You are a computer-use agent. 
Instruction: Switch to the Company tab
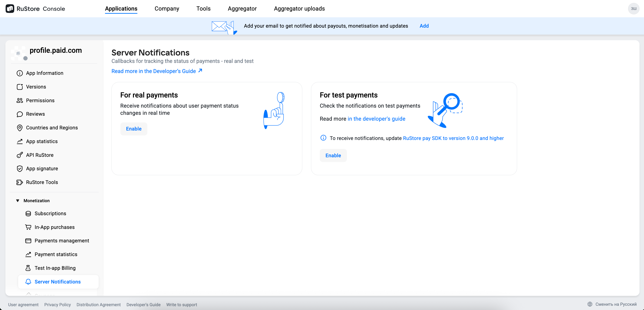click(x=167, y=8)
